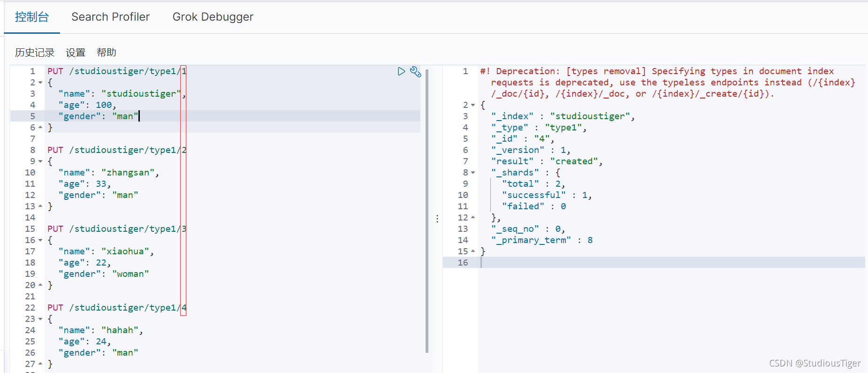Click the "_type" : "type1" output line
868x373 pixels.
coord(539,128)
